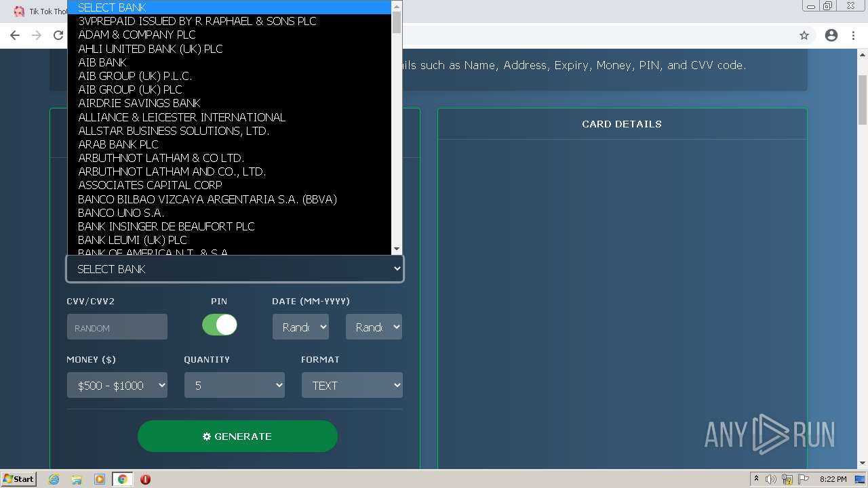Switch to the Tik Tok browser tab
The height and width of the screenshot is (488, 868).
(x=39, y=12)
